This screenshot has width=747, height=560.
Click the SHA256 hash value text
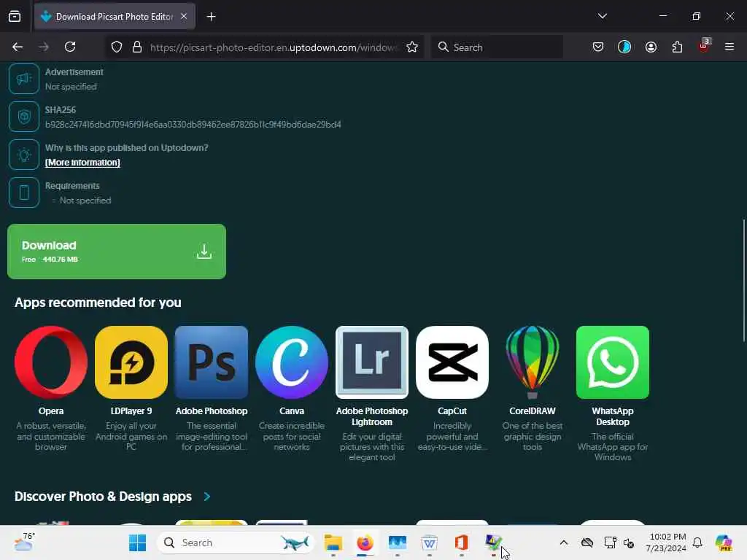pyautogui.click(x=193, y=124)
